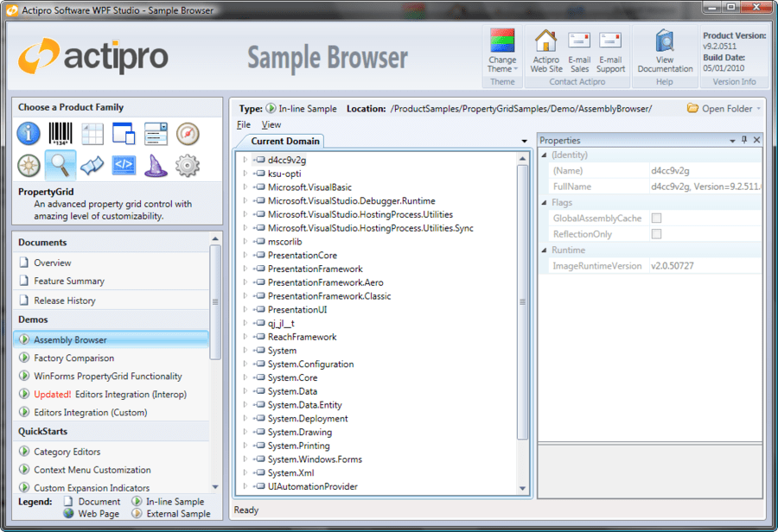
Task: Expand the System.Data tree node
Action: (246, 391)
